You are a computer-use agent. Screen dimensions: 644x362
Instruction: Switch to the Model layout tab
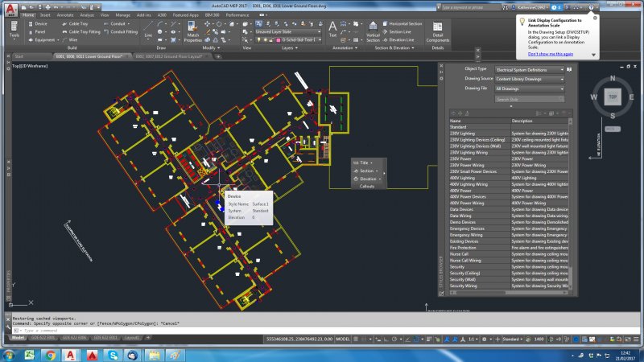(x=19, y=339)
